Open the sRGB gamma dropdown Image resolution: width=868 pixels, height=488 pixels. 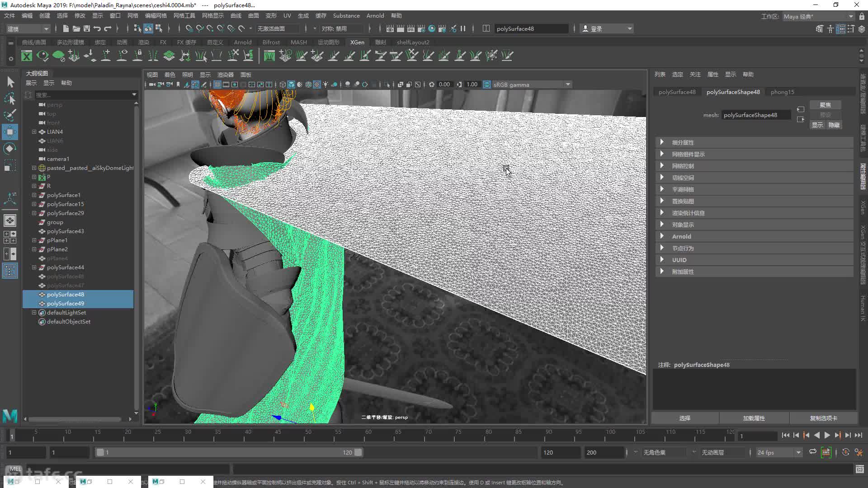coord(532,84)
